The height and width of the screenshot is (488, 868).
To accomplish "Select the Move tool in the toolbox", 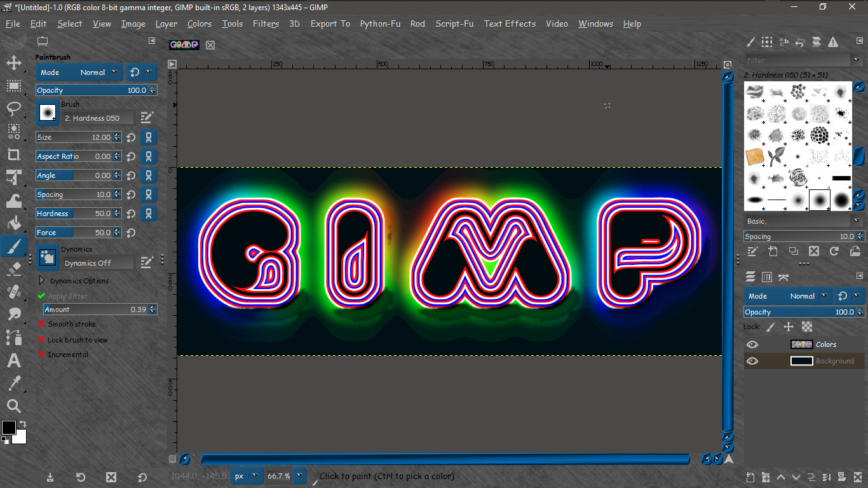I will coord(13,63).
